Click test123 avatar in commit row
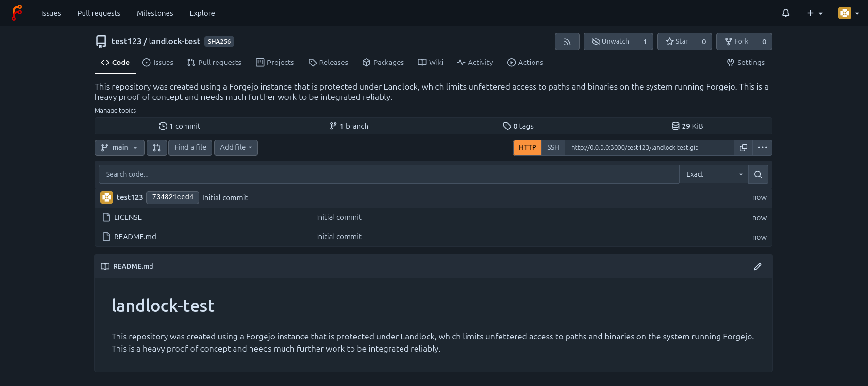The width and height of the screenshot is (868, 386). point(107,197)
